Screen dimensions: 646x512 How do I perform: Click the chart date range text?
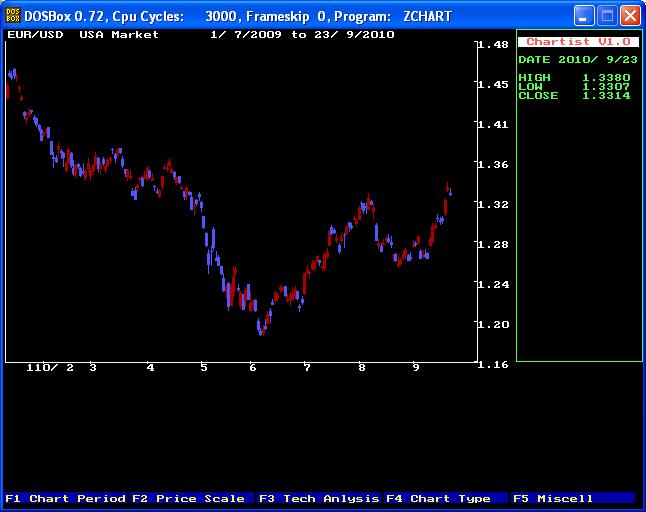(x=302, y=35)
